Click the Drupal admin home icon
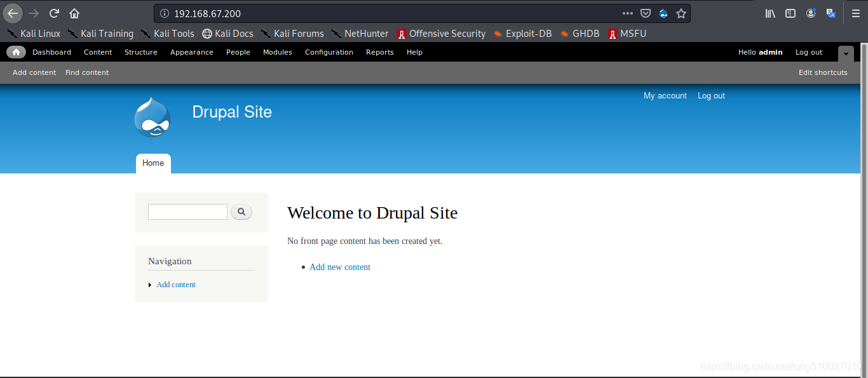 click(16, 52)
